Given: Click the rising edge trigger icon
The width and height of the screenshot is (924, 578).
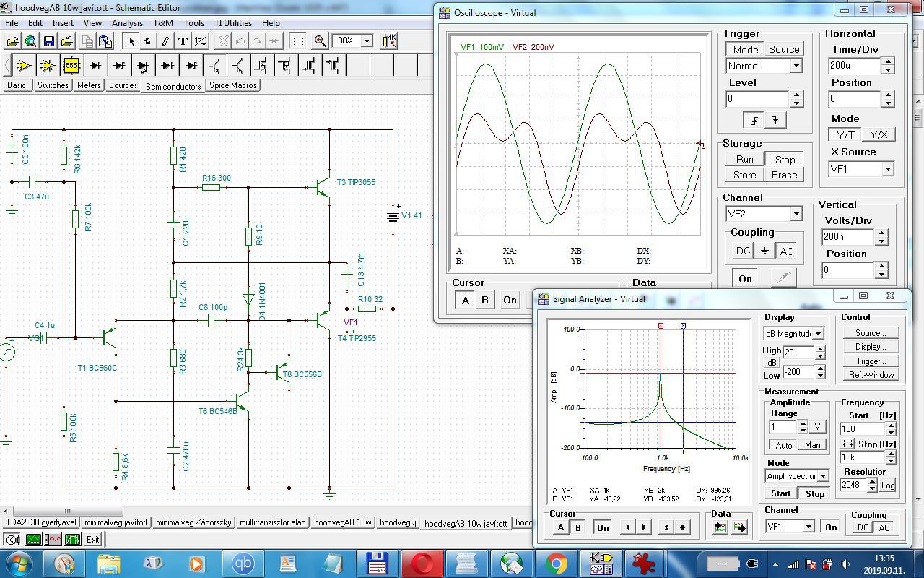Looking at the screenshot, I should coord(755,120).
